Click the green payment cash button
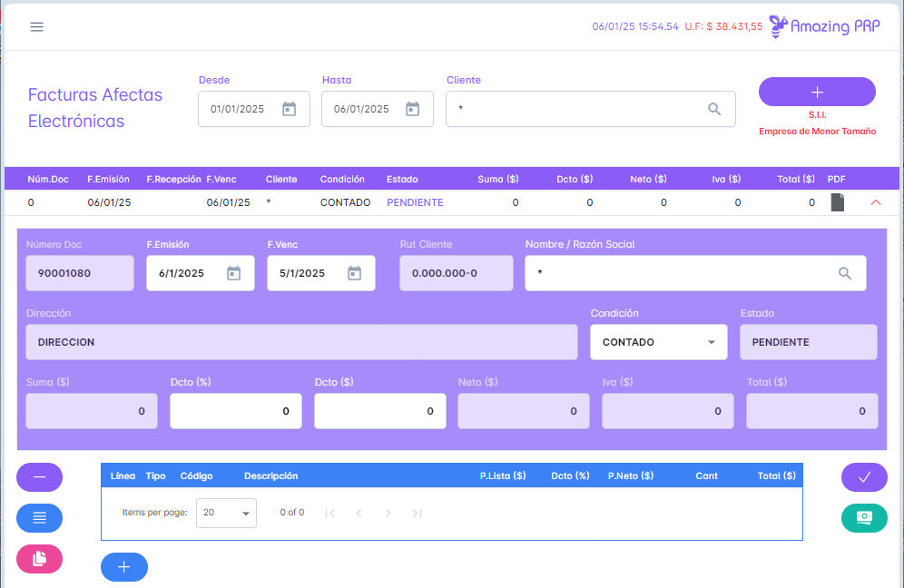This screenshot has height=588, width=904. [x=864, y=517]
